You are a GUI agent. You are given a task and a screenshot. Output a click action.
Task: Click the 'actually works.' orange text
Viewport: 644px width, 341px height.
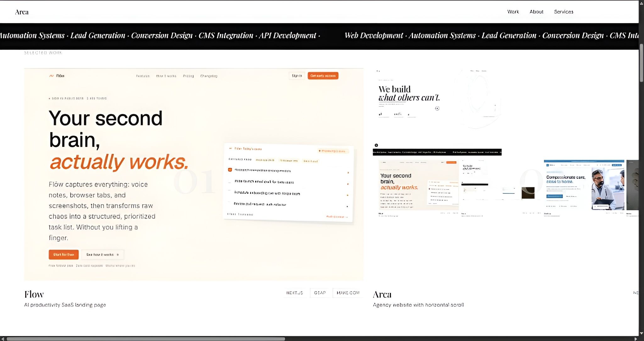[x=119, y=162]
